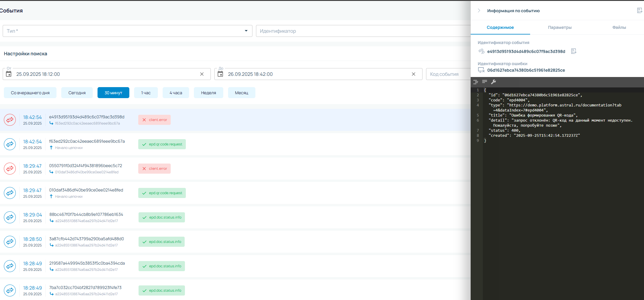Select the Неделя range

tap(208, 93)
